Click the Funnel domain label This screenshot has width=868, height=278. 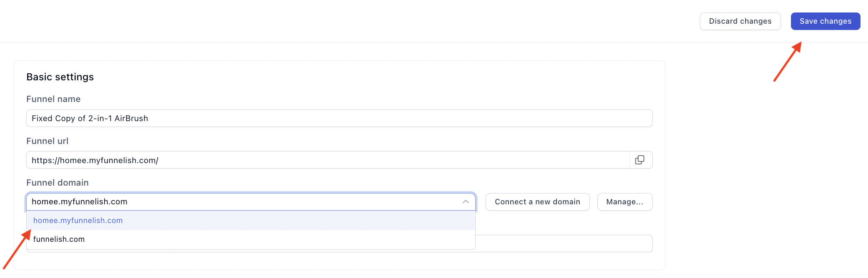pos(57,183)
